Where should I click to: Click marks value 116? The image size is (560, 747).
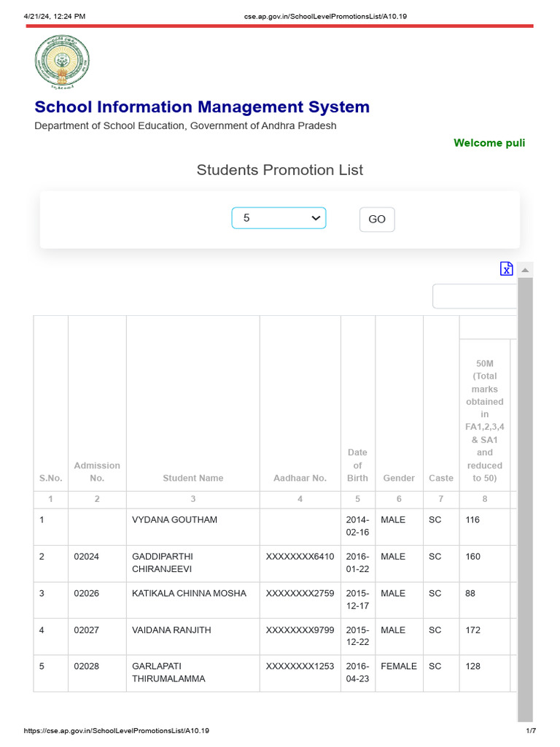472,519
